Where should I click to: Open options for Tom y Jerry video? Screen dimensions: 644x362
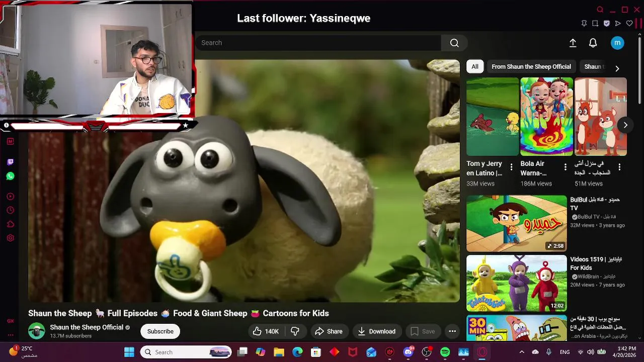pyautogui.click(x=511, y=167)
